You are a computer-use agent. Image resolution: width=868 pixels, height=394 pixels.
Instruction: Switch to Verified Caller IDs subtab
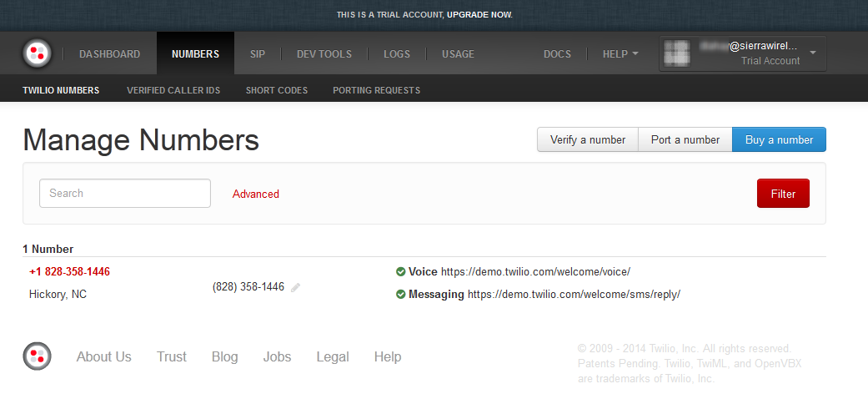click(x=173, y=90)
